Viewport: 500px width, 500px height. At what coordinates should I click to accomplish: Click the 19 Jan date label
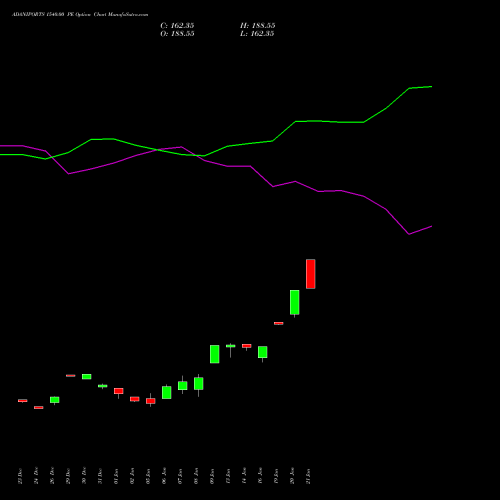[276, 476]
